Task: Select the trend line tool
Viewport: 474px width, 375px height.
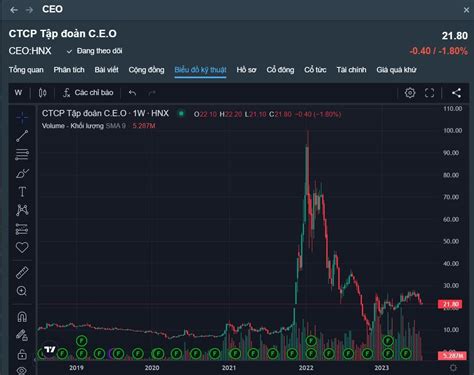Action: pyautogui.click(x=22, y=136)
